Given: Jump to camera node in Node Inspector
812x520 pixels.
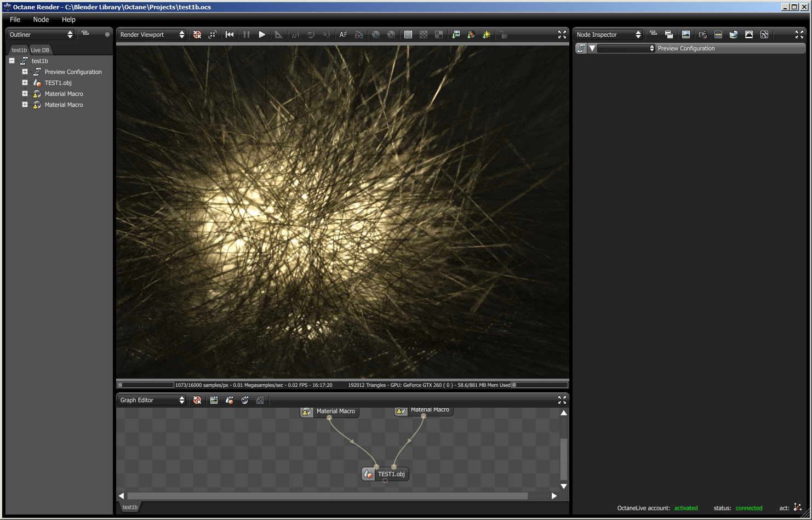Looking at the screenshot, I should [x=703, y=35].
